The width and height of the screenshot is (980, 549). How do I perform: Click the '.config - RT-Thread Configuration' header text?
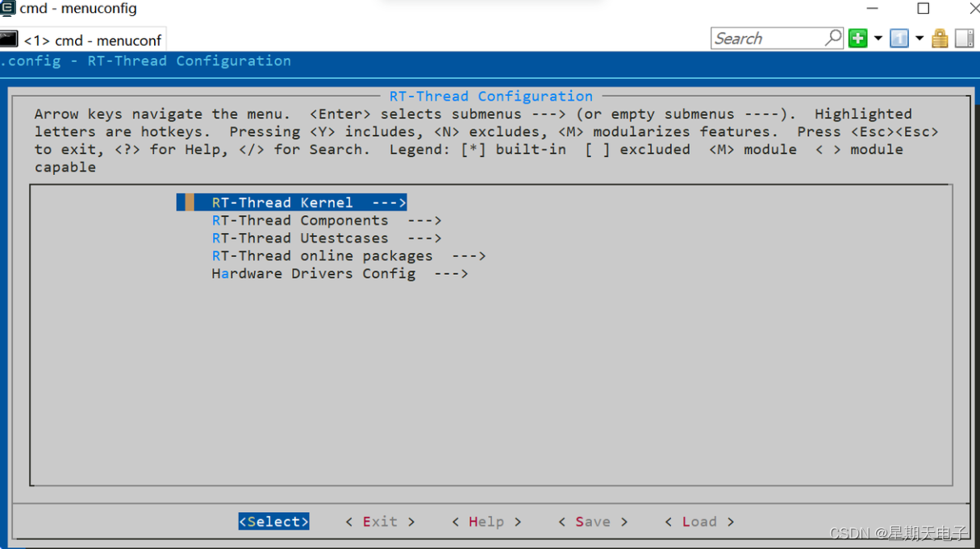[146, 61]
